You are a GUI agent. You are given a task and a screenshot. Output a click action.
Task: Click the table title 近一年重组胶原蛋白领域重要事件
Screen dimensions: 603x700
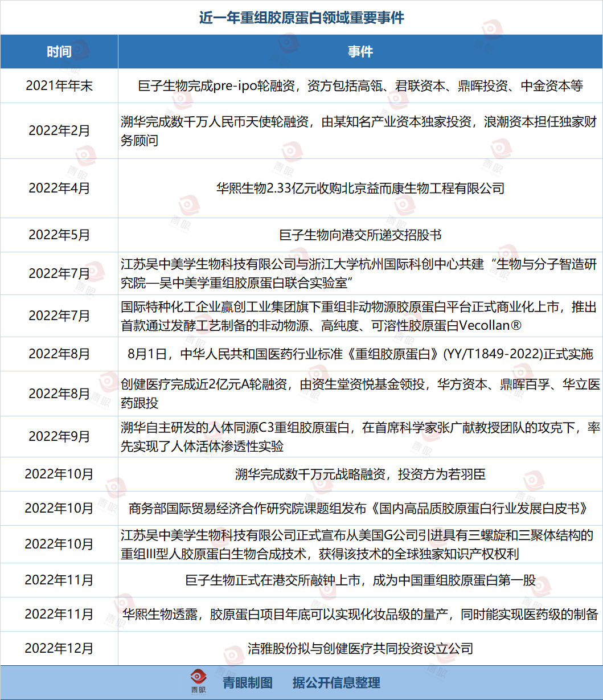(301, 18)
